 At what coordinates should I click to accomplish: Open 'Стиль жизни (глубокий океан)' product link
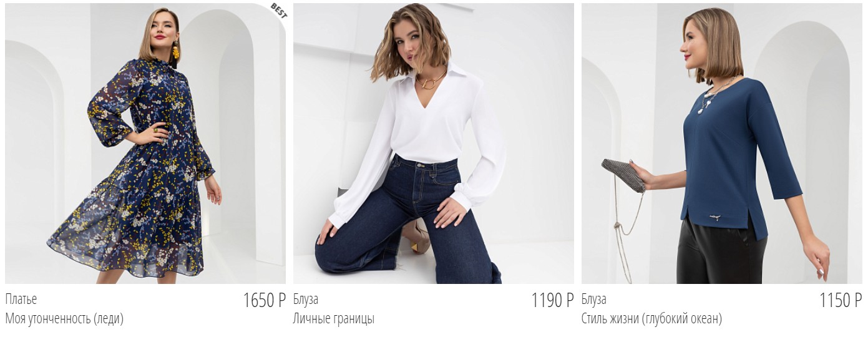pyautogui.click(x=652, y=319)
